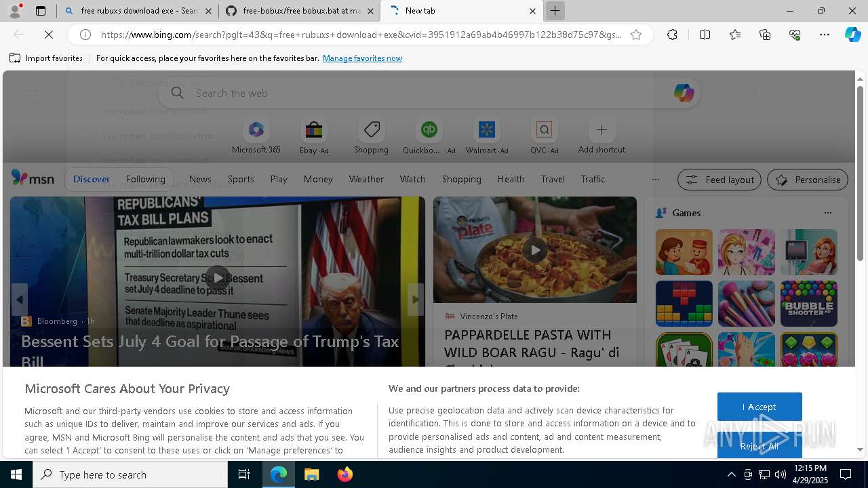Open the Microsoft 365 shortcut

tap(256, 138)
